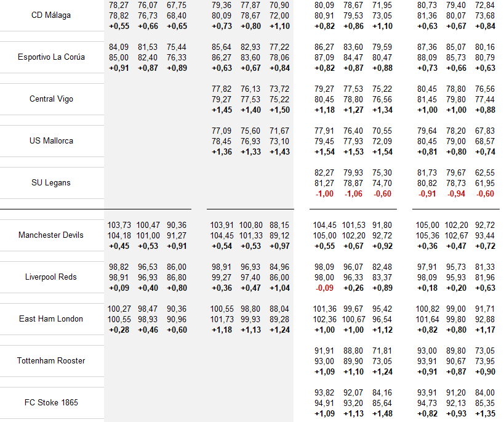The width and height of the screenshot is (504, 422).
Task: Select the Manchester Devils team name
Action: (x=51, y=235)
